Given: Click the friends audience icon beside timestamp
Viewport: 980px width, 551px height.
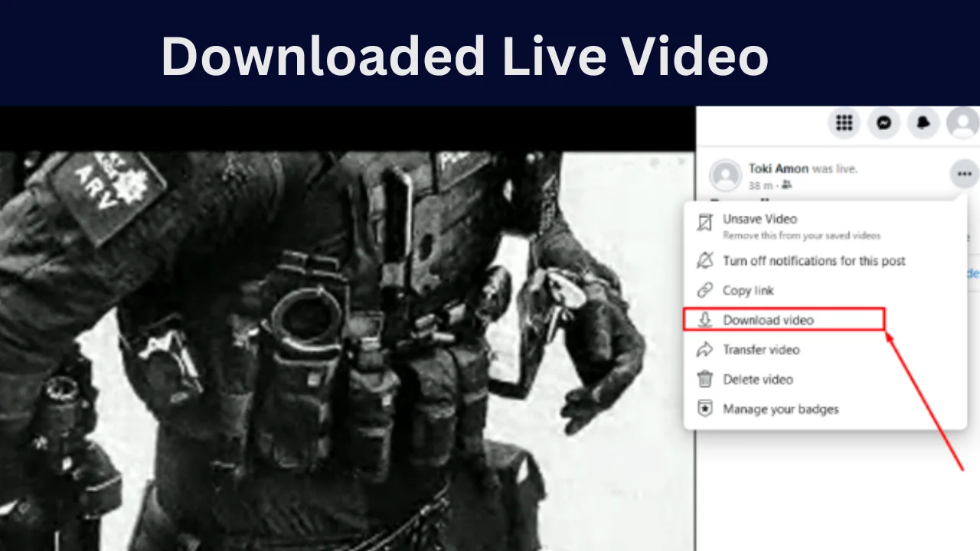Looking at the screenshot, I should [786, 185].
